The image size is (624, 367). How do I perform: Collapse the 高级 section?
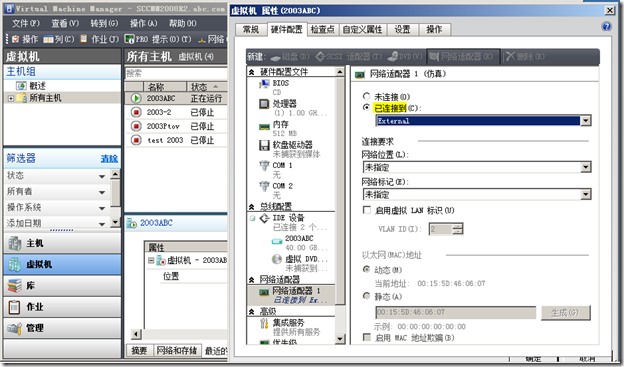(252, 312)
